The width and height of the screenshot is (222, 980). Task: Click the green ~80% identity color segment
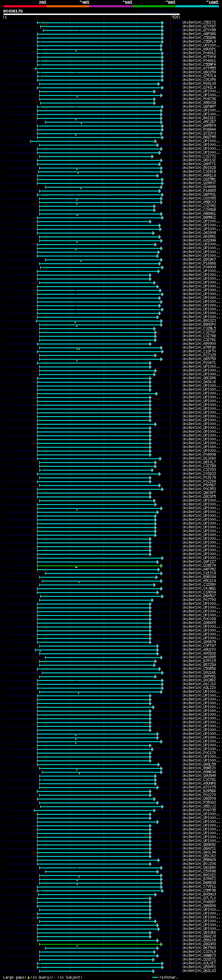pos(154,6)
